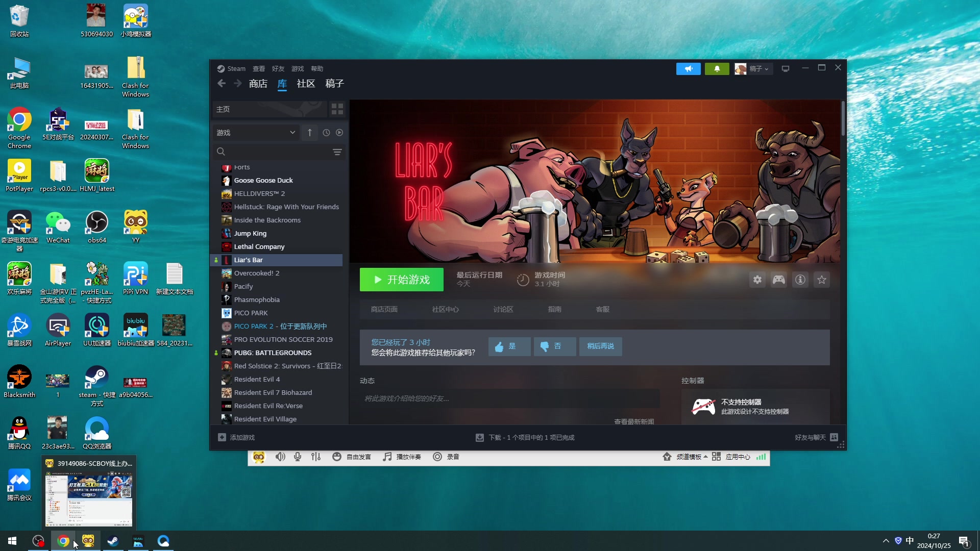
Task: Expand the games category dropdown
Action: click(255, 133)
